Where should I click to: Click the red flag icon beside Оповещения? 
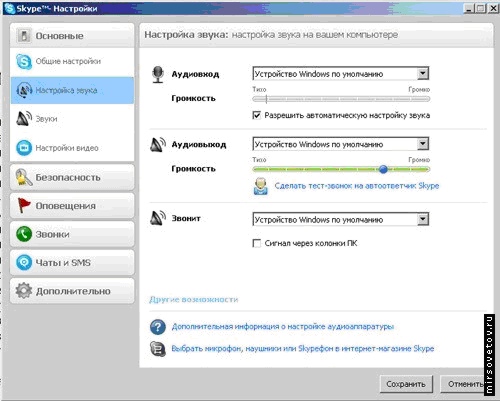[x=24, y=205]
